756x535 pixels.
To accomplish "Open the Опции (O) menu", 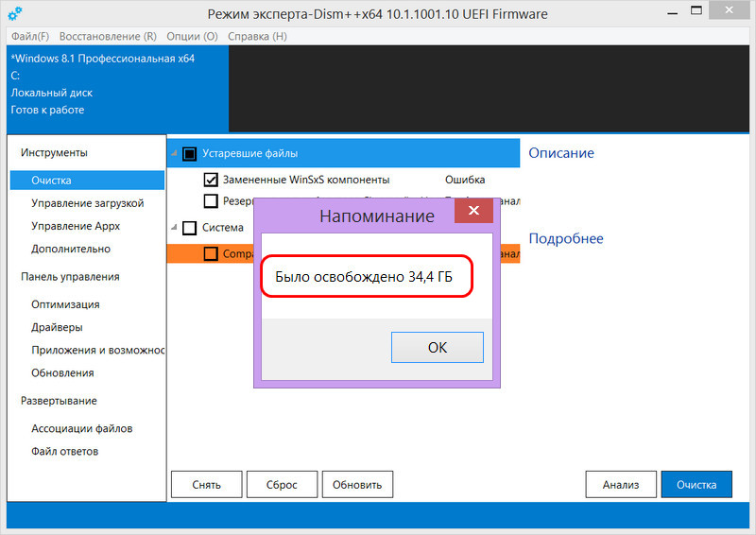I will point(193,37).
